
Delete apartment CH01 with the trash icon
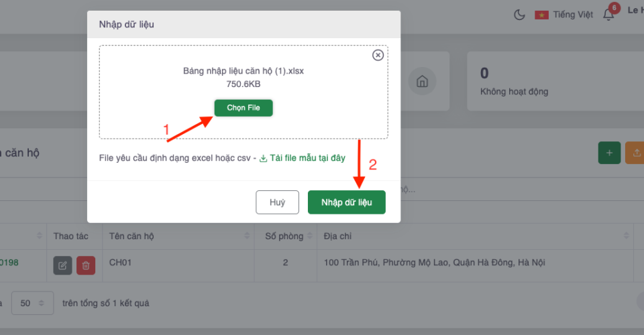86,265
